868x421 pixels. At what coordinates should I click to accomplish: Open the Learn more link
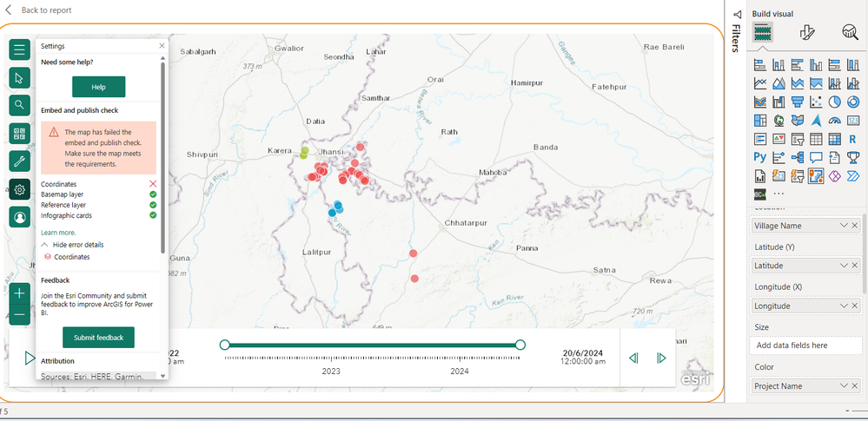coord(58,233)
